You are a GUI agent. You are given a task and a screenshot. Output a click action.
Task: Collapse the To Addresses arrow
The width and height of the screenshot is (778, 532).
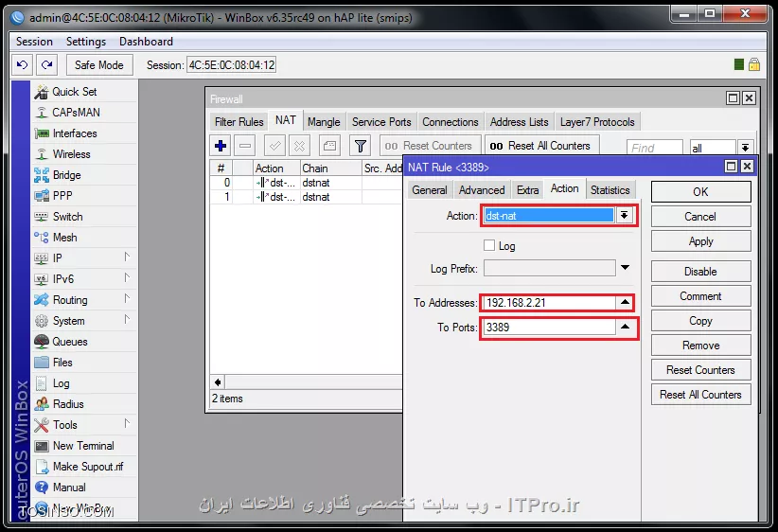click(x=626, y=302)
